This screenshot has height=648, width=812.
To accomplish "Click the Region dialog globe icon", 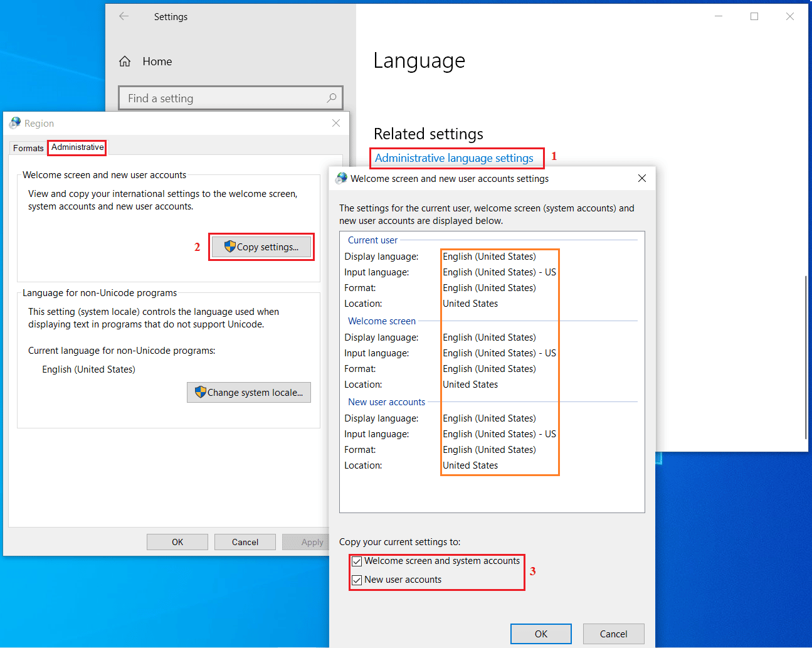I will [15, 123].
